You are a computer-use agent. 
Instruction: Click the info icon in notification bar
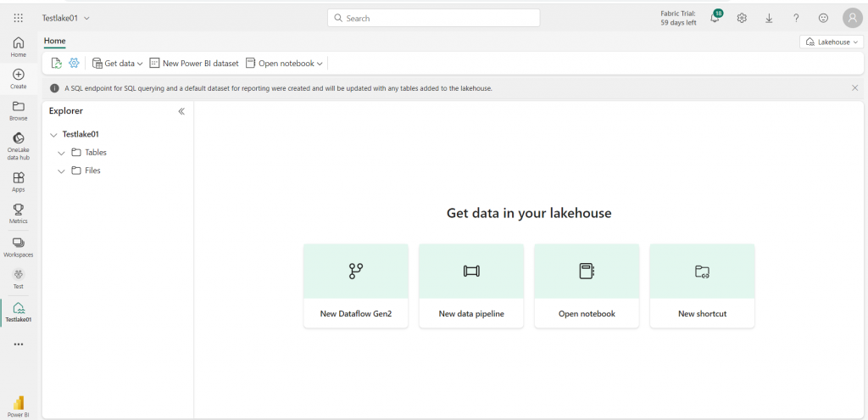pos(54,88)
